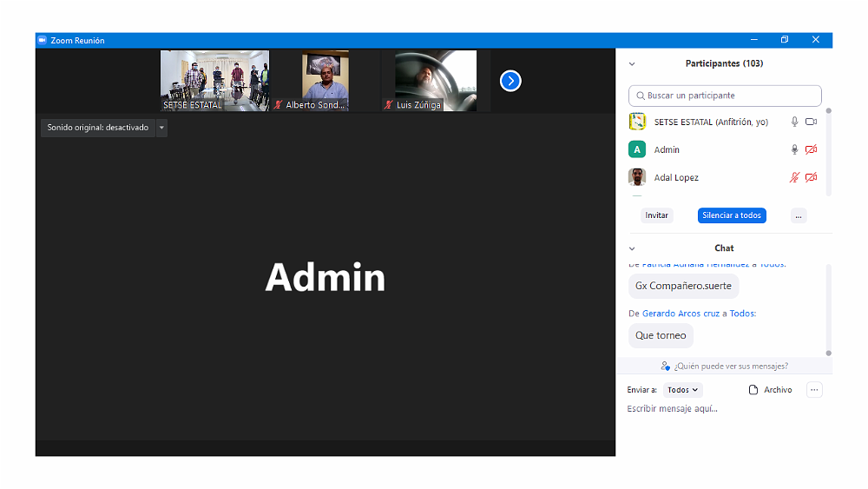Collapse the Participantes panel chevron
868x489 pixels.
coord(632,63)
